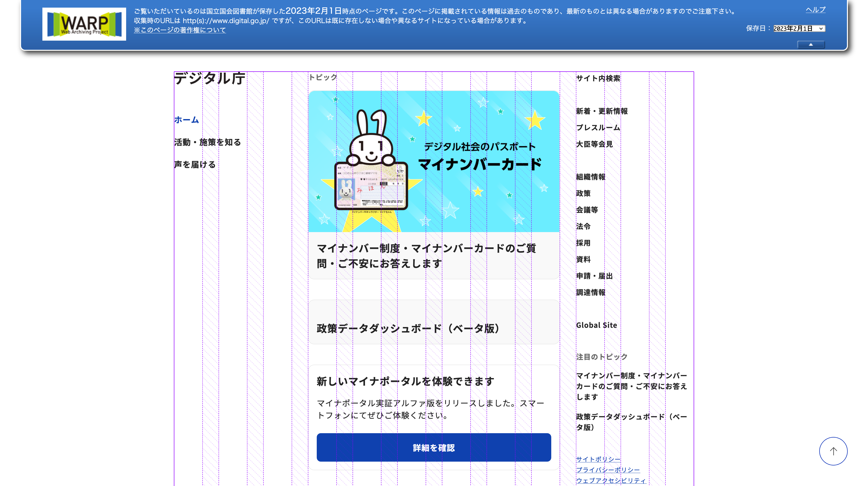Open 政策データダッシュボード（ベータ版） card
The image size is (868, 486).
pos(408,328)
